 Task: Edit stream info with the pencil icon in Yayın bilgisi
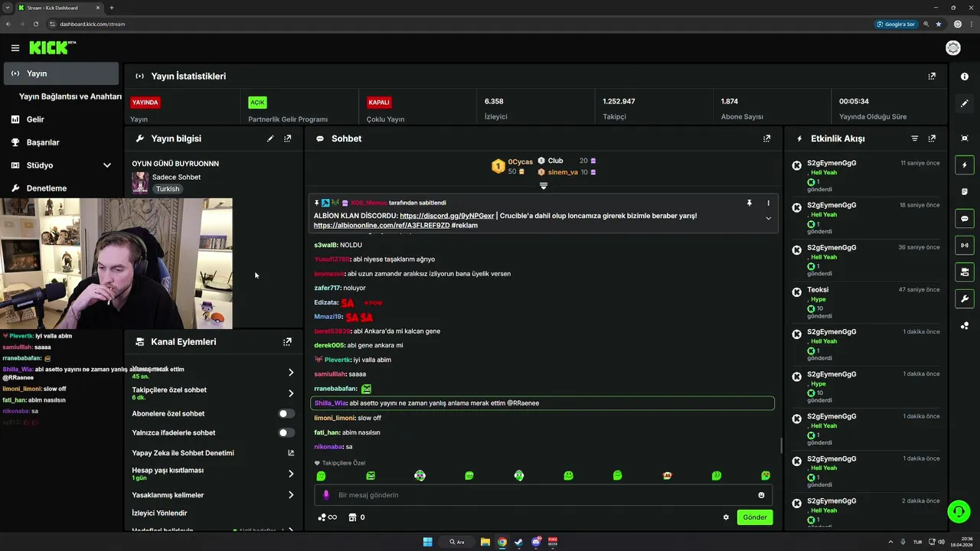tap(270, 139)
